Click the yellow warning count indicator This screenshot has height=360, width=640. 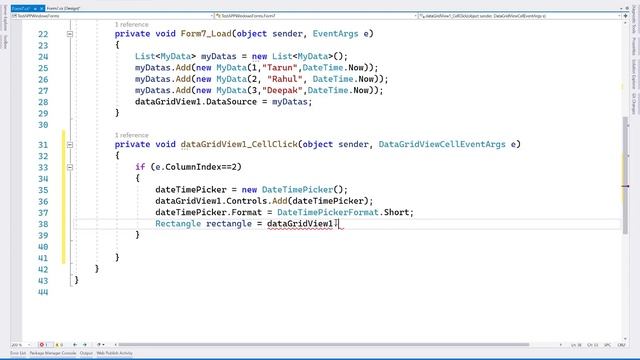59,345
